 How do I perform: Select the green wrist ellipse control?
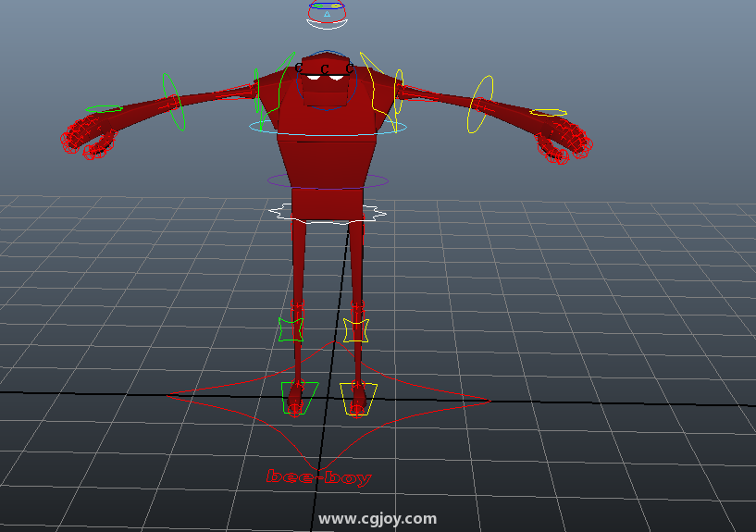[x=104, y=109]
